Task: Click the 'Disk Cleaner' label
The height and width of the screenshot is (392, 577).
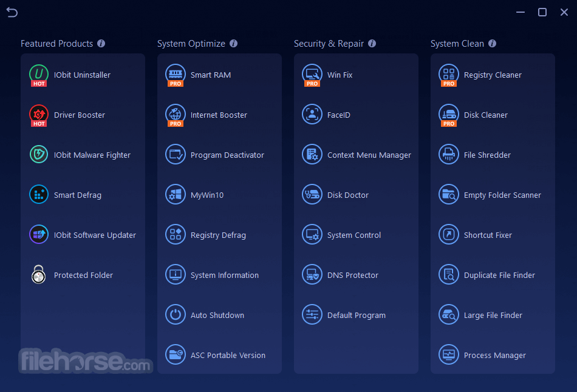Action: (x=486, y=115)
